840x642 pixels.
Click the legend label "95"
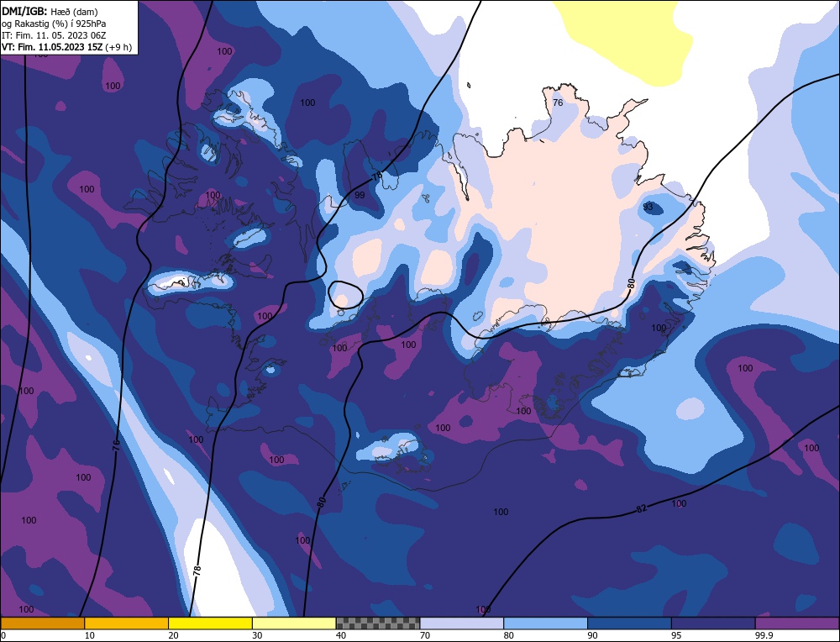coord(676,635)
